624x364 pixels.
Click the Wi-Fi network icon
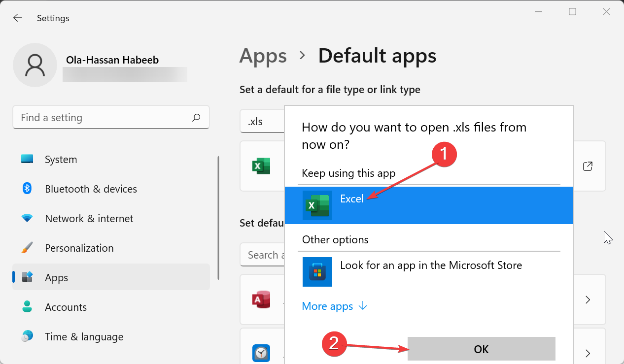pyautogui.click(x=27, y=218)
